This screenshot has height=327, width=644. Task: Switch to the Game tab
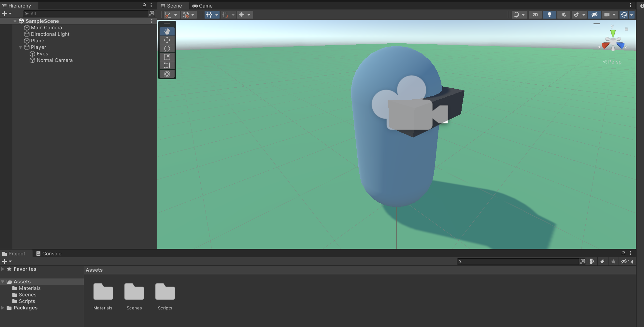pos(202,6)
